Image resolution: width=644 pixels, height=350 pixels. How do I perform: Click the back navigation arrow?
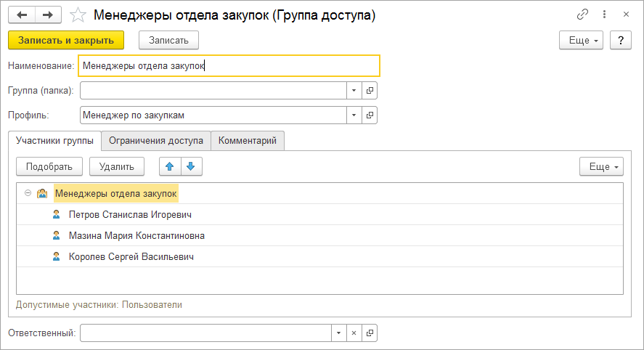tap(22, 15)
